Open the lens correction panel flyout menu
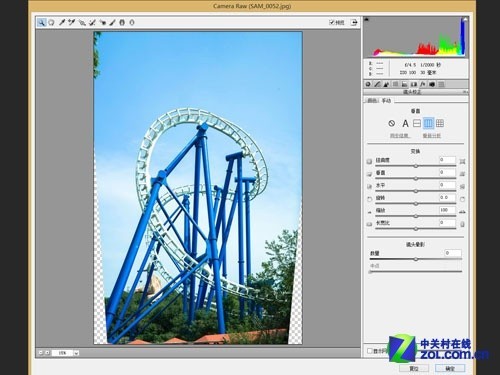The image size is (500, 375). tap(465, 92)
